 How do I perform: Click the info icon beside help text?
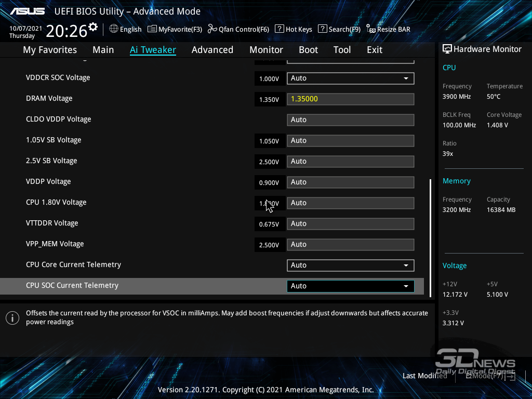click(12, 318)
